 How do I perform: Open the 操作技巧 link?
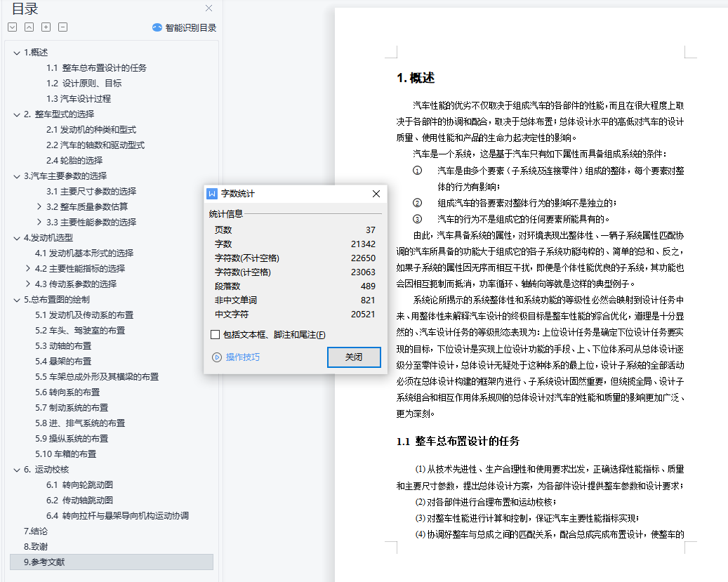click(x=243, y=357)
